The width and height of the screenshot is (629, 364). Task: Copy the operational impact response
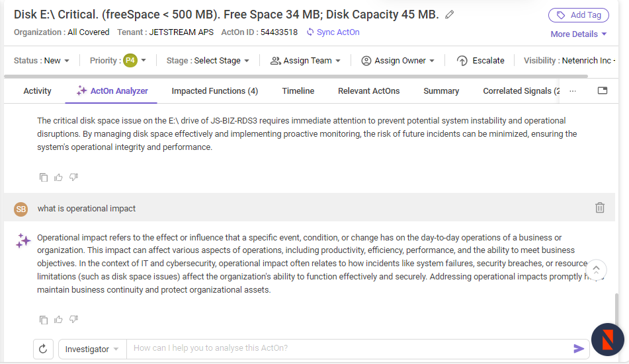[x=44, y=320]
